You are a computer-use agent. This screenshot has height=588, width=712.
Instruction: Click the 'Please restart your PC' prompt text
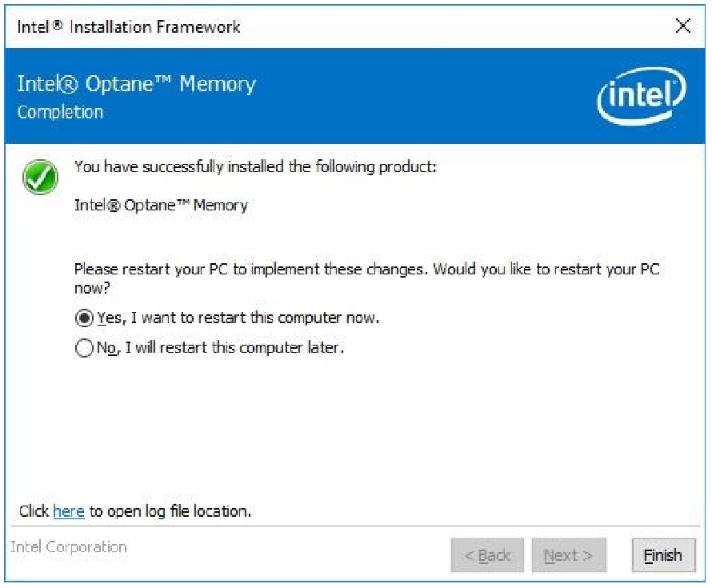click(366, 270)
